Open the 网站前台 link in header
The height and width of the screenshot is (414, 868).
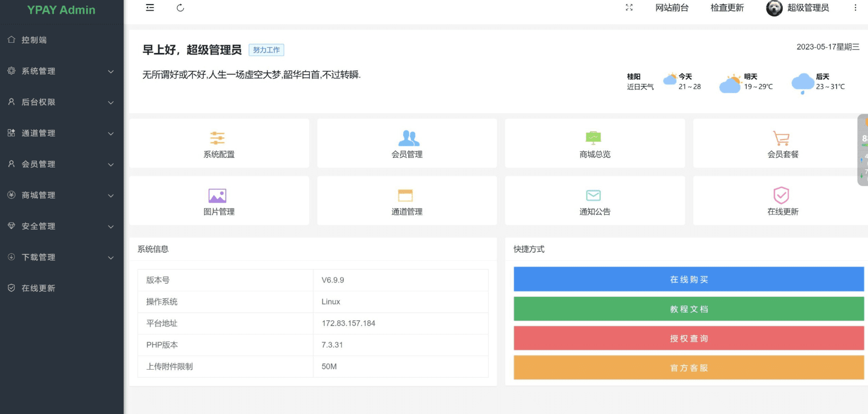click(671, 8)
